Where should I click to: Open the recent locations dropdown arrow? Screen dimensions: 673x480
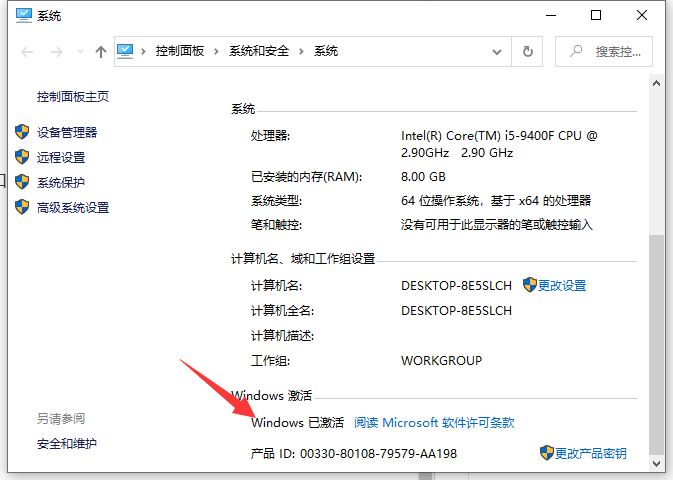pos(79,52)
